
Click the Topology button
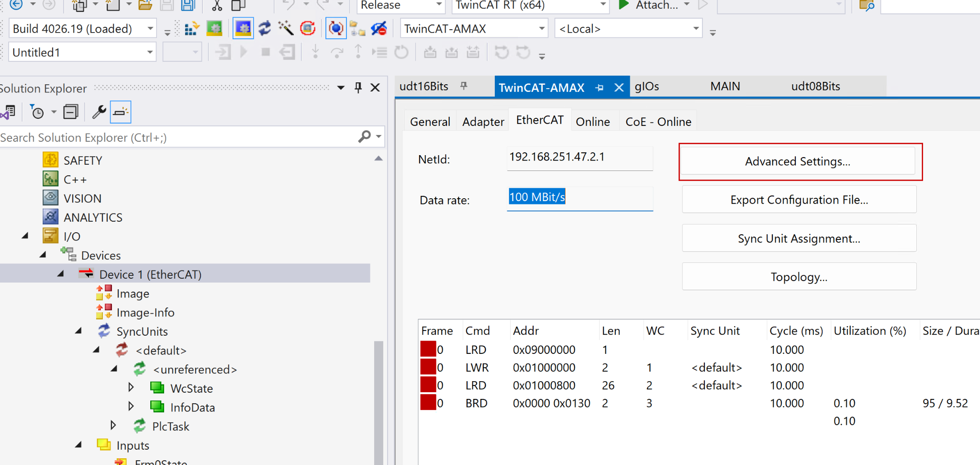pos(799,277)
